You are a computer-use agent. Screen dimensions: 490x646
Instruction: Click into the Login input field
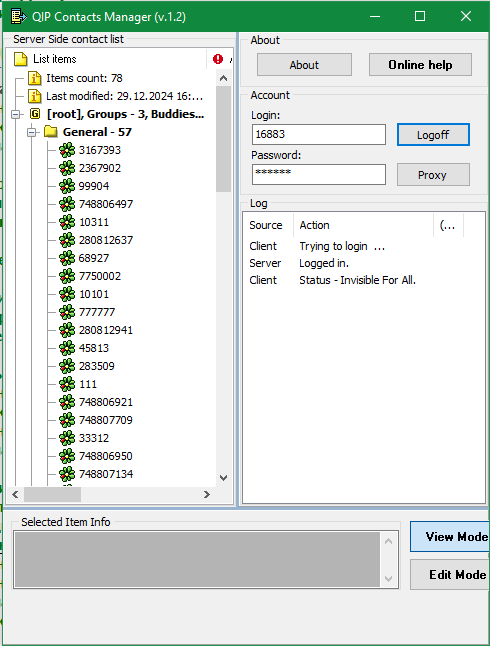(319, 134)
